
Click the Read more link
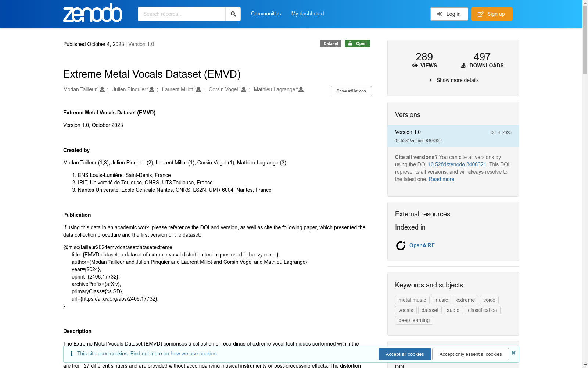tap(441, 179)
